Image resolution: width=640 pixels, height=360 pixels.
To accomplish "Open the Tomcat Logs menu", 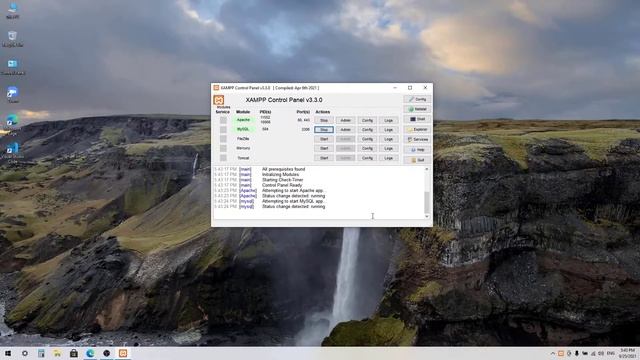I will [x=388, y=158].
